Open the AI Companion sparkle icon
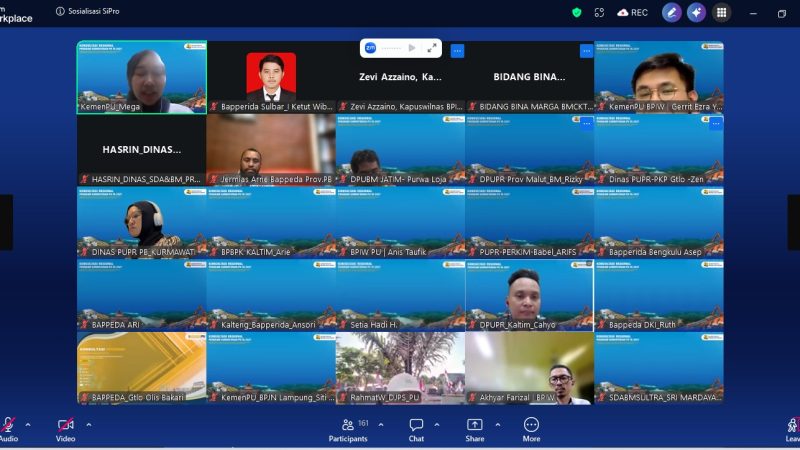Screen dimensions: 800x450 (x=696, y=12)
